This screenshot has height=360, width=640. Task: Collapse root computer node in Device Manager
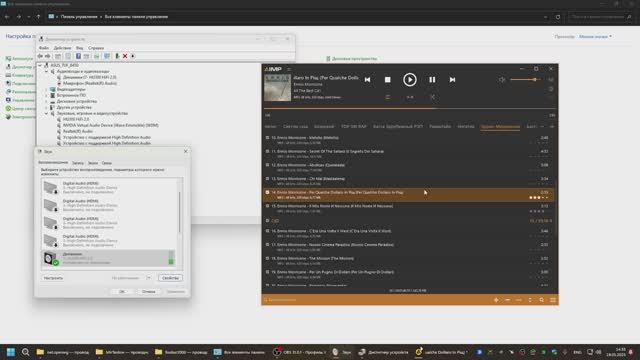[40, 65]
